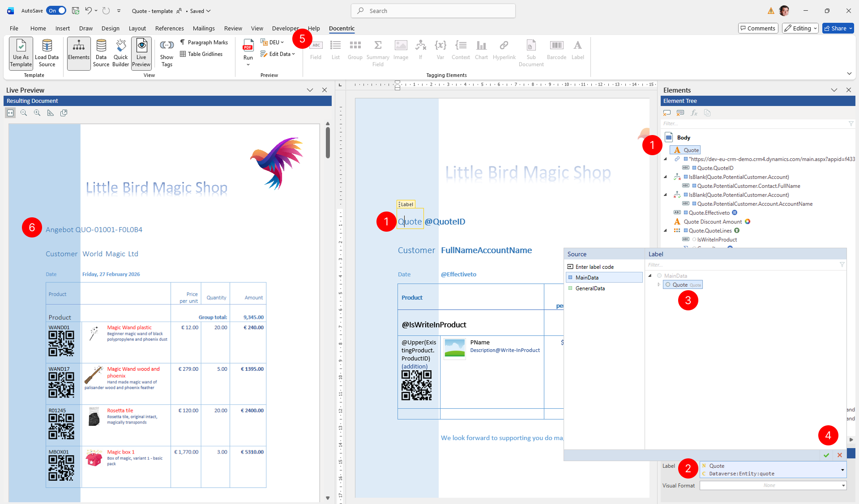Expand the Quote node in Label tree
This screenshot has width=859, height=504.
658,285
